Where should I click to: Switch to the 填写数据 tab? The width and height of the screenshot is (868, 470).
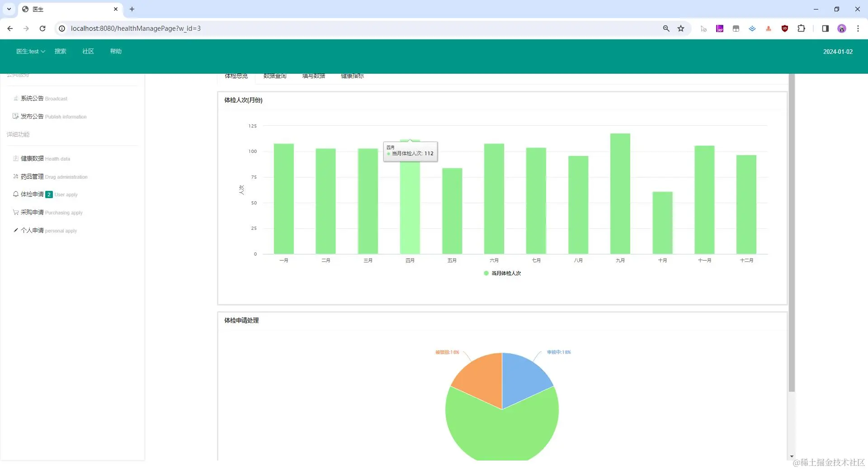point(314,76)
